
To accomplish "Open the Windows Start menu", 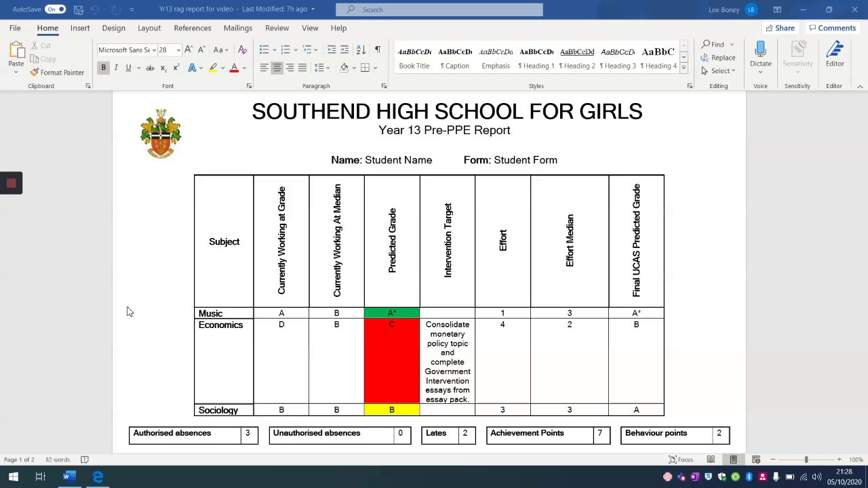I will (x=13, y=476).
